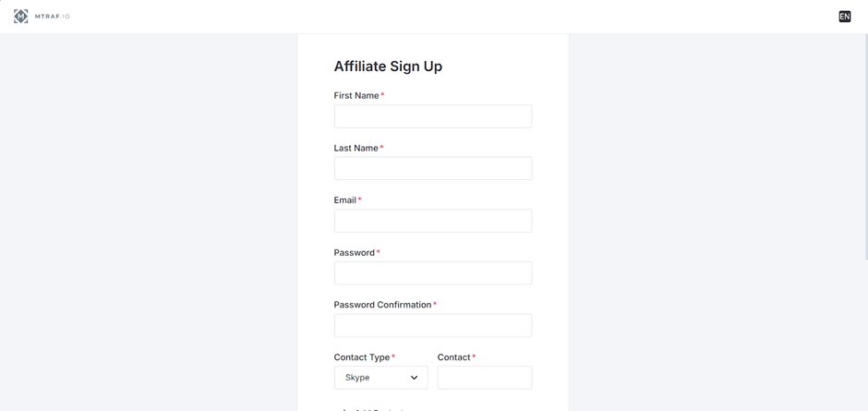Click the Contact label text
Screen dimensions: 868x411
pos(453,357)
